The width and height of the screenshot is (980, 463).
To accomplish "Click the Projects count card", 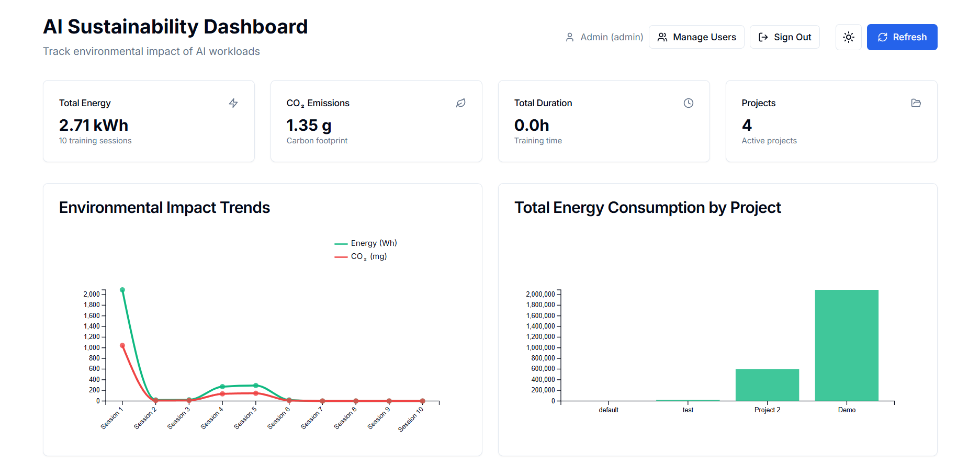I will pyautogui.click(x=831, y=121).
